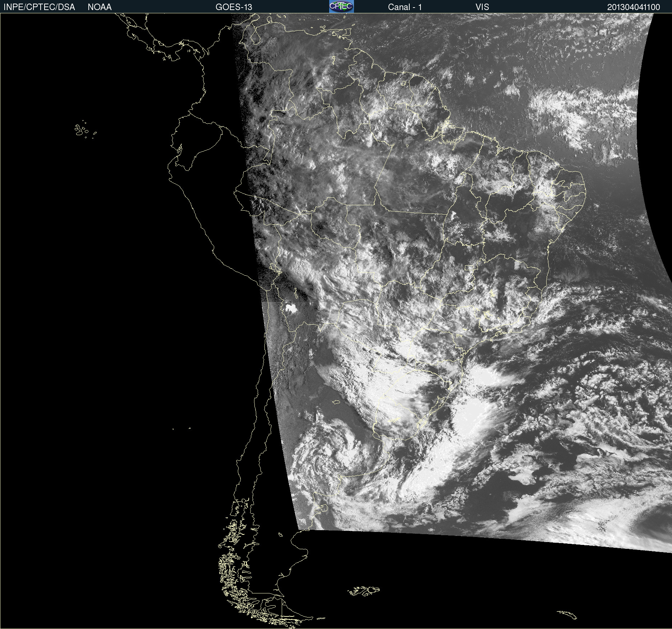Click the INPE/CPTEC/DSA header label
The image size is (672, 629).
[39, 7]
